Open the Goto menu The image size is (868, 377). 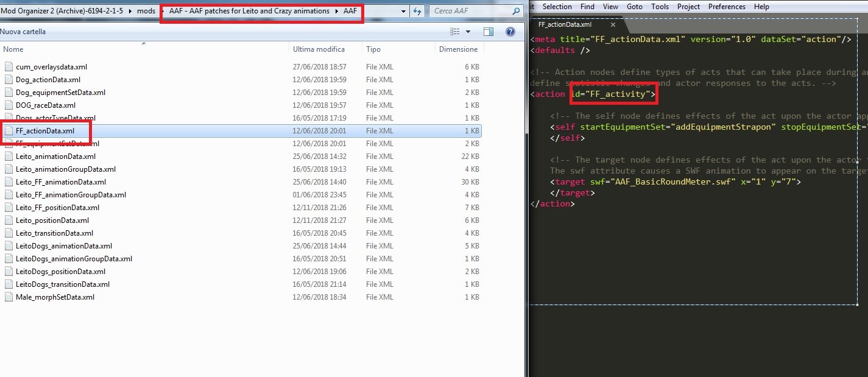[634, 7]
